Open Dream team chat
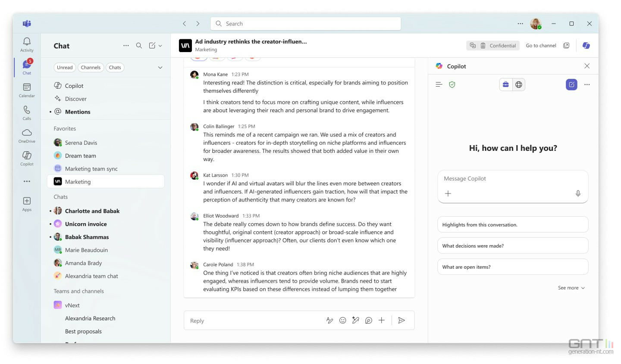Image resolution: width=621 pixels, height=364 pixels. tap(106, 156)
